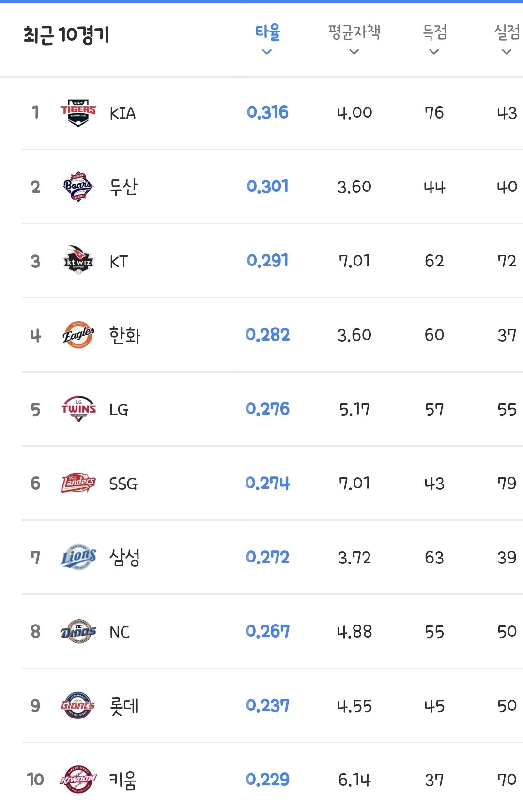Expand the 평균자책 sort chevron

click(x=354, y=52)
